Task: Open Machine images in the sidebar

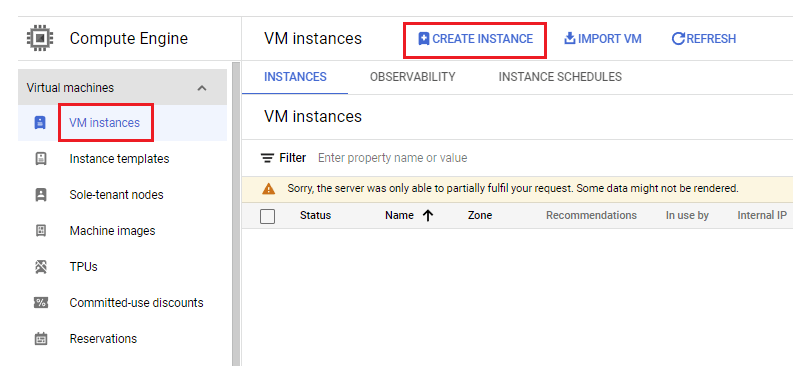Action: tap(112, 230)
